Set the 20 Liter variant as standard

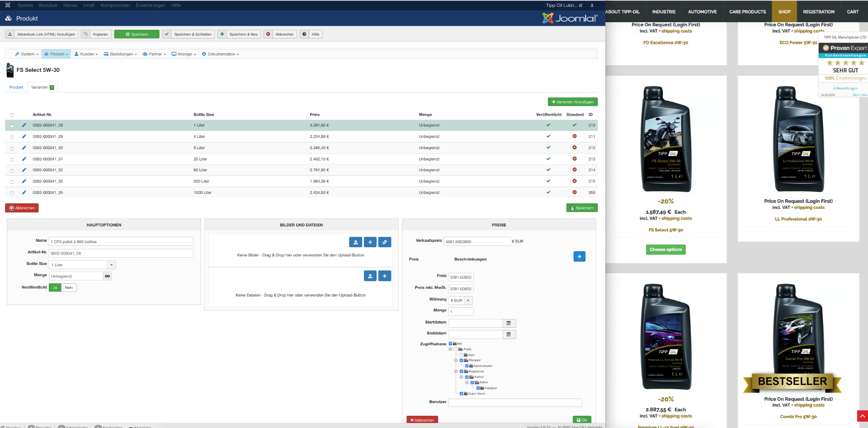pos(575,159)
